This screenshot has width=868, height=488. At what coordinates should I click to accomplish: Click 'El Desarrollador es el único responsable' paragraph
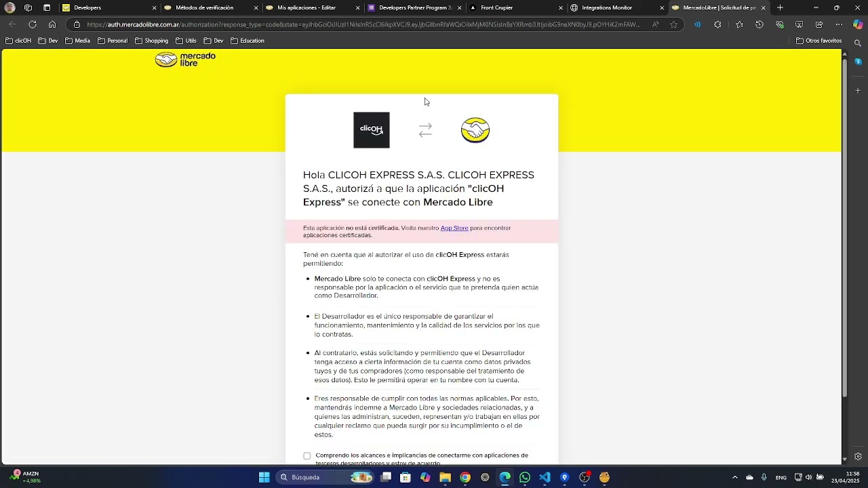click(x=427, y=325)
